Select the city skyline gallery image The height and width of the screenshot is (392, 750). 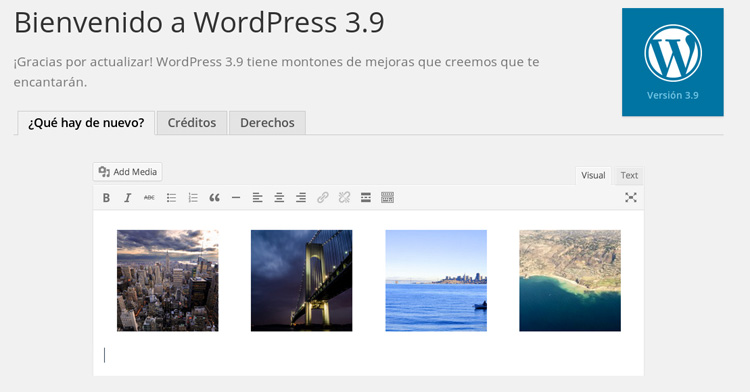168,281
